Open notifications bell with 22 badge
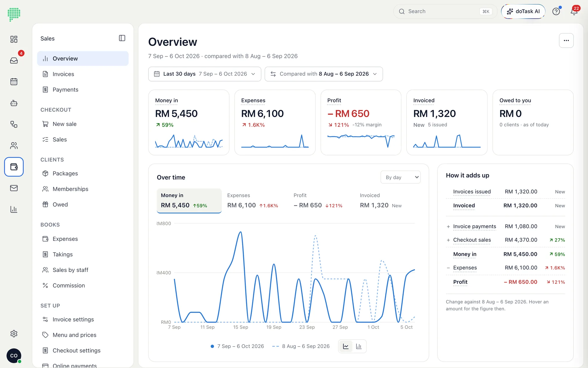This screenshot has height=368, width=588. pyautogui.click(x=574, y=11)
